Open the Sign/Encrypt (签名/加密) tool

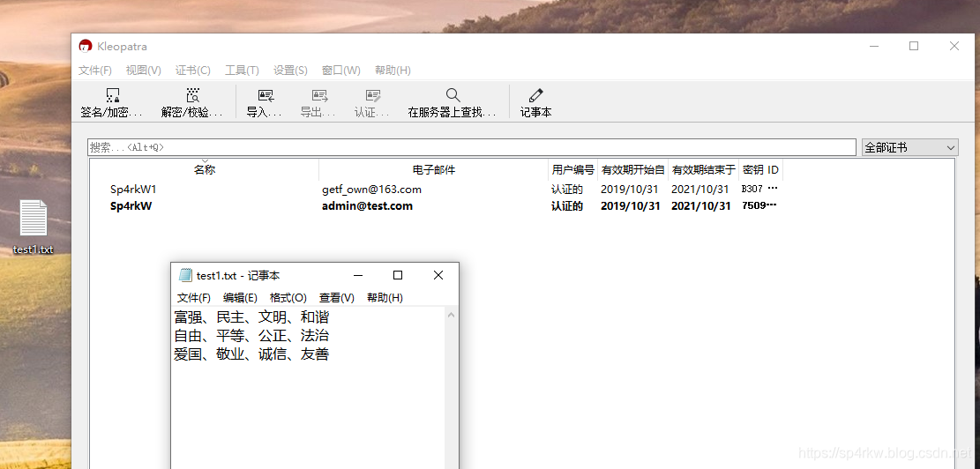112,103
